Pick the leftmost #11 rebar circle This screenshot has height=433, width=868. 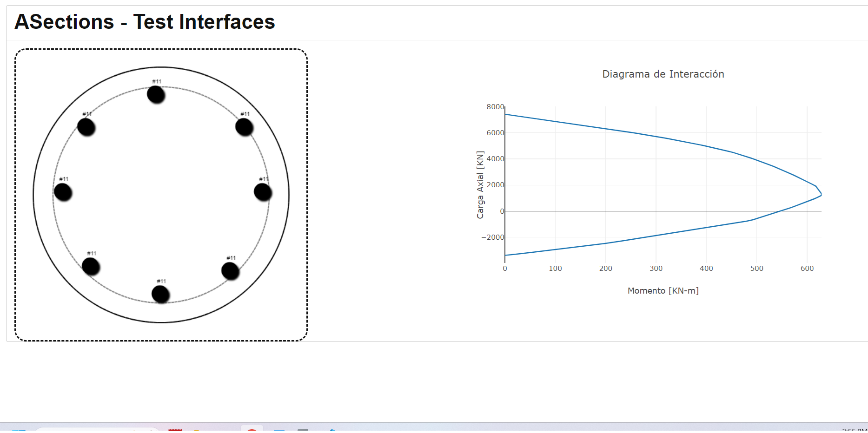pyautogui.click(x=63, y=192)
